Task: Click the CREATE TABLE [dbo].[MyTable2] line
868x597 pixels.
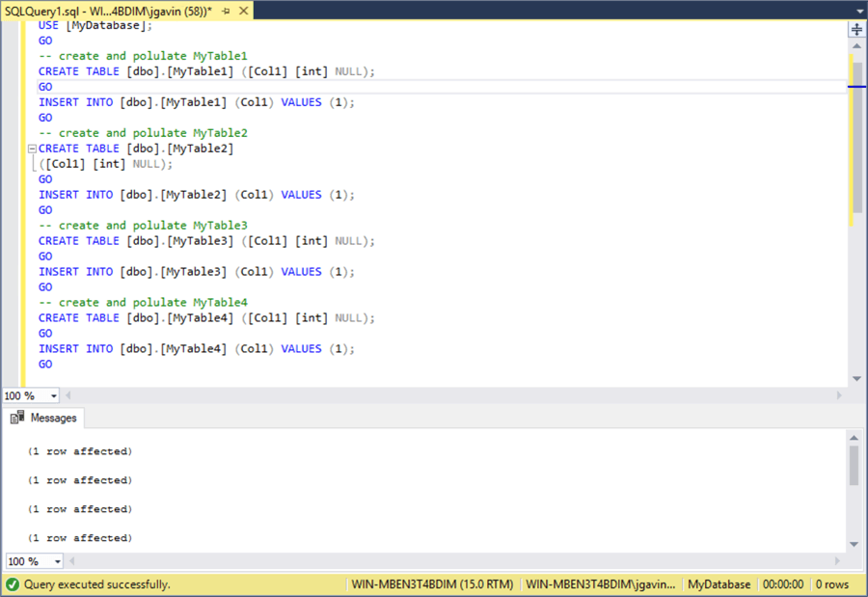Action: (x=136, y=149)
